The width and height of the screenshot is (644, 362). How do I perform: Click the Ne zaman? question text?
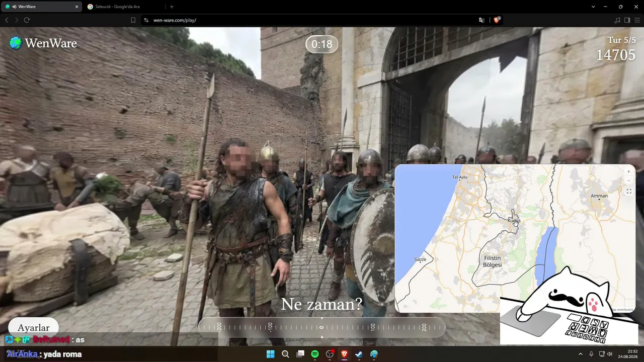[321, 304]
